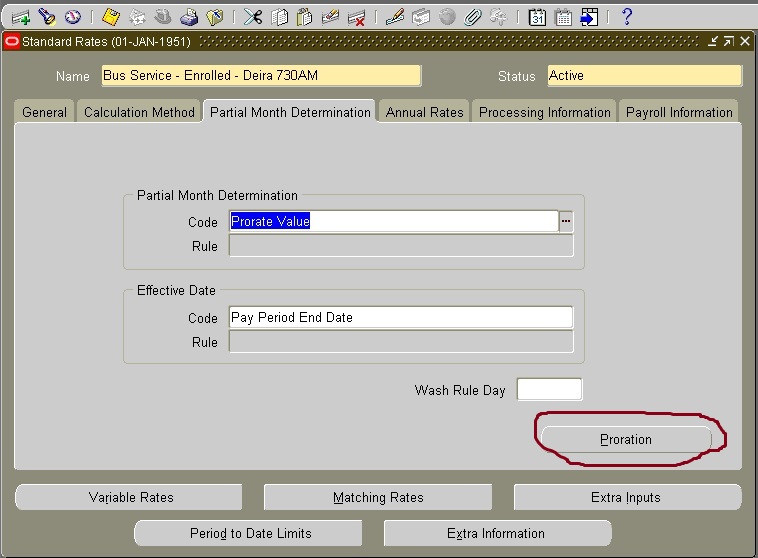Click the Delete record red X icon
Viewport: 758px width, 558px height.
[356, 18]
